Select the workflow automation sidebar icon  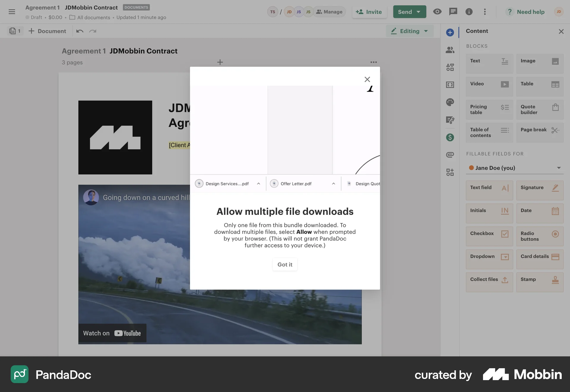click(450, 120)
